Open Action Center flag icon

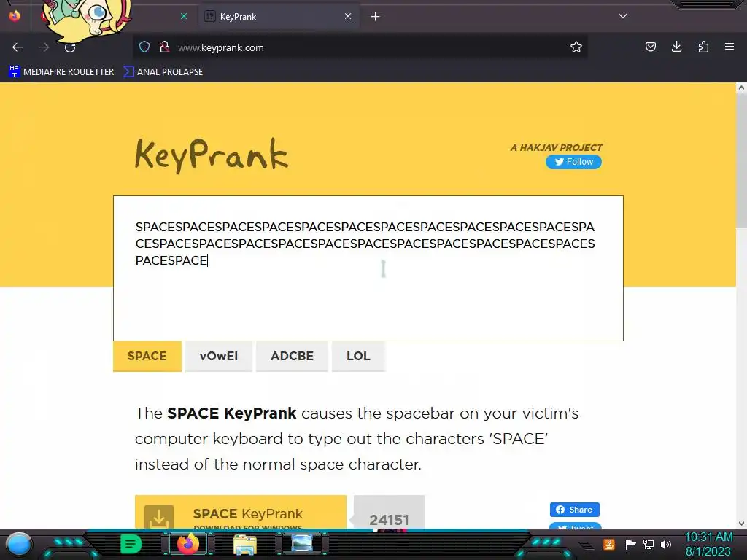pos(630,544)
